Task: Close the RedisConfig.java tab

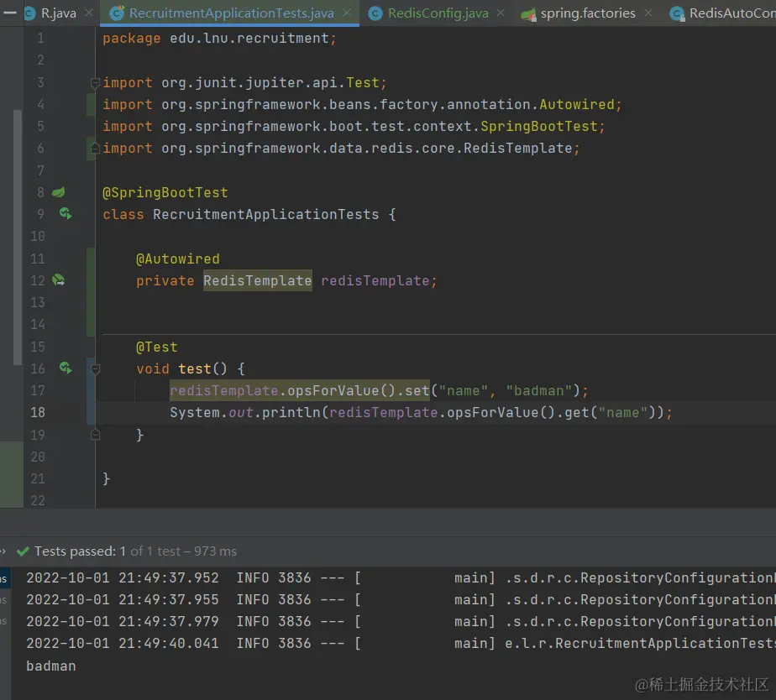Action: pos(501,13)
